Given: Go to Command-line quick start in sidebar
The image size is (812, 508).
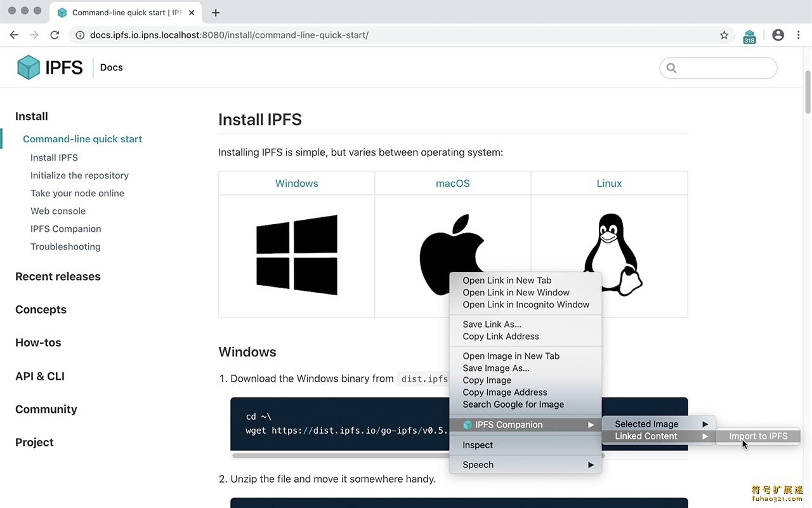Looking at the screenshot, I should (82, 139).
